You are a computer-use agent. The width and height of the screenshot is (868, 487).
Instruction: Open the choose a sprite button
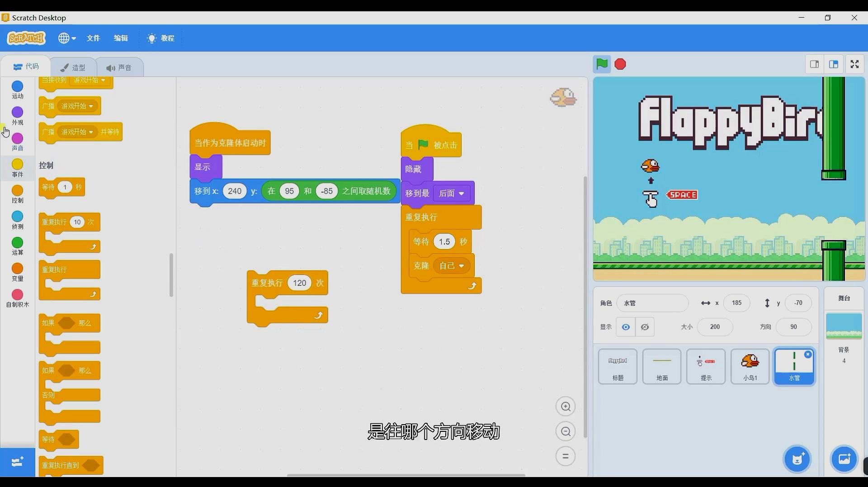click(797, 459)
